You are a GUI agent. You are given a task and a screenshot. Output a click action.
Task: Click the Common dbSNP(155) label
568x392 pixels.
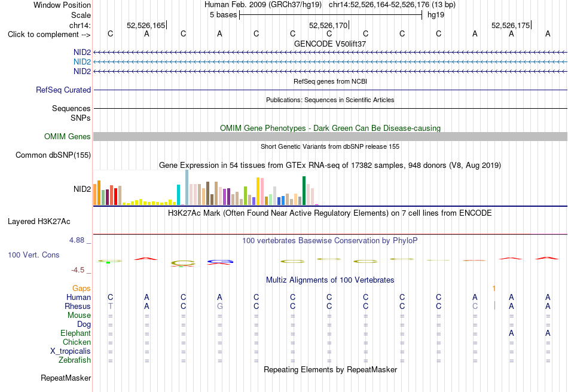(53, 155)
